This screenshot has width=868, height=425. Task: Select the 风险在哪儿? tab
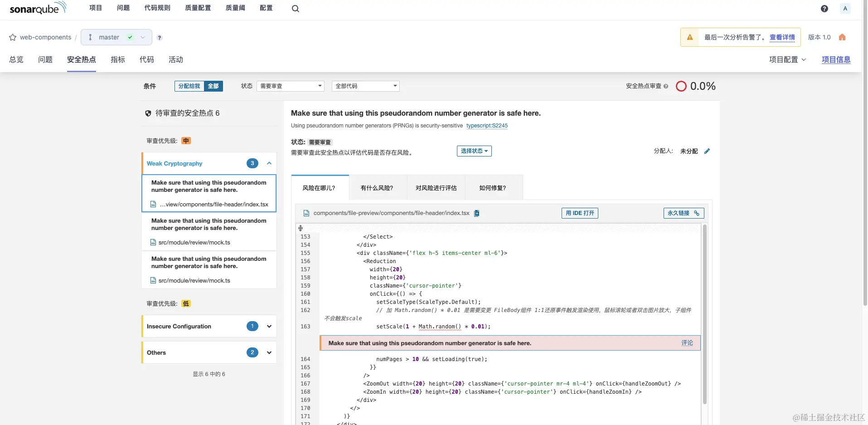pos(320,188)
